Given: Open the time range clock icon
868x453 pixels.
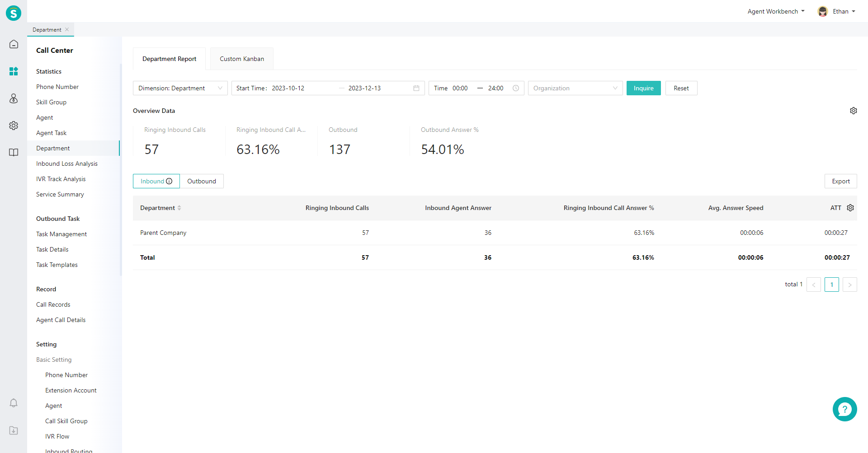Looking at the screenshot, I should (516, 88).
